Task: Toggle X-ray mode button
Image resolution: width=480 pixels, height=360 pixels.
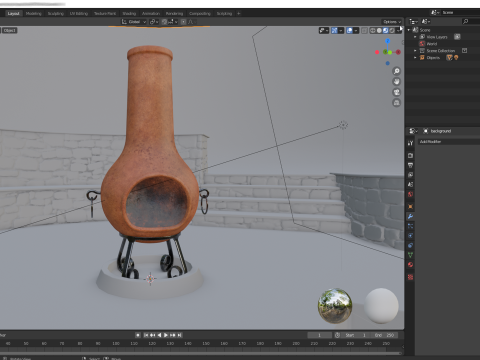Action: (365, 31)
